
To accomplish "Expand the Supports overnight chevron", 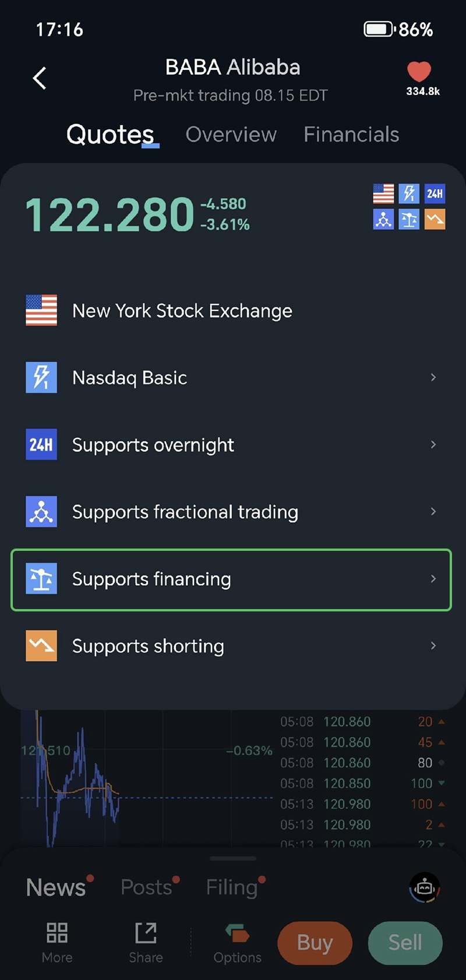I will (433, 444).
